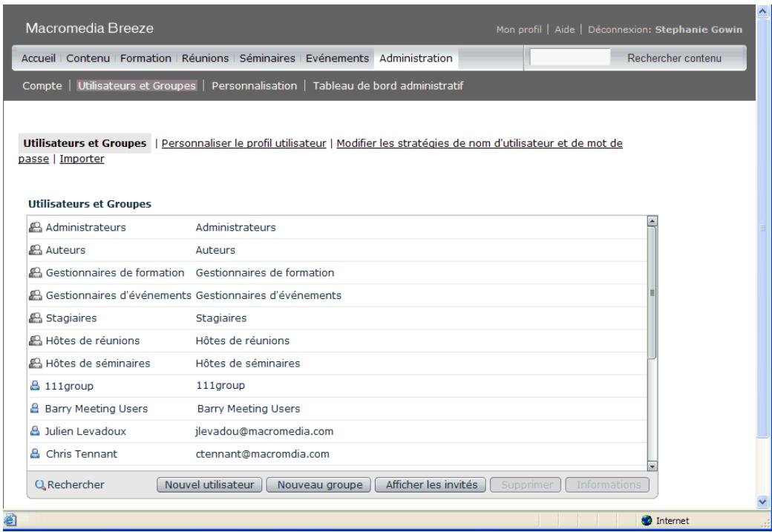Select the Julien Levadoux name

85,431
